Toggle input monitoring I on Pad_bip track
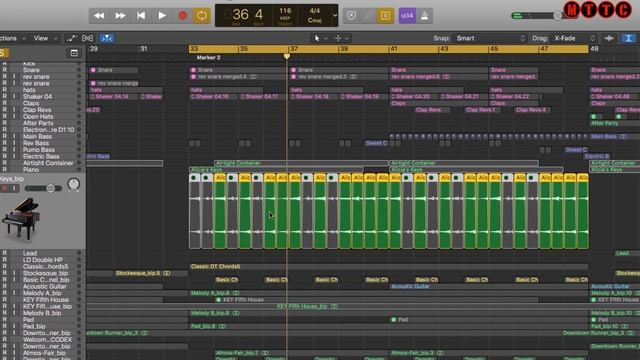Viewport: 640px width, 360px height. click(14, 326)
